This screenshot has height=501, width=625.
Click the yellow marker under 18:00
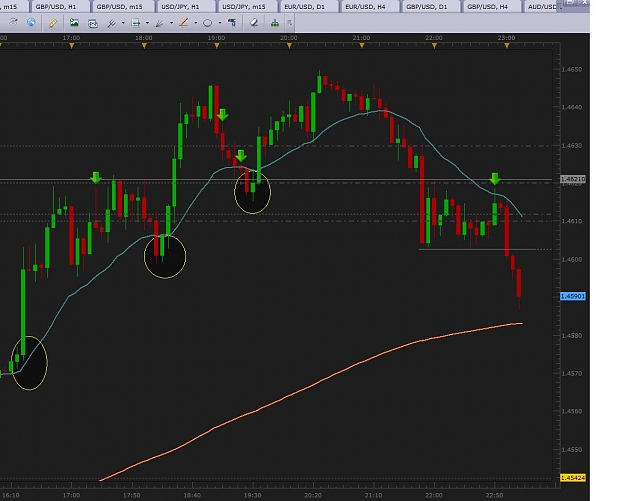click(144, 46)
